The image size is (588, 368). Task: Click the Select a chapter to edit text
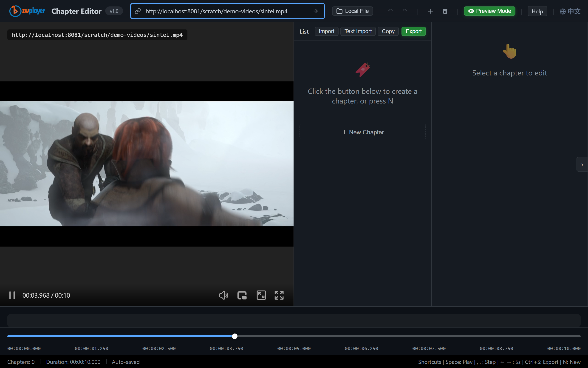coord(509,73)
